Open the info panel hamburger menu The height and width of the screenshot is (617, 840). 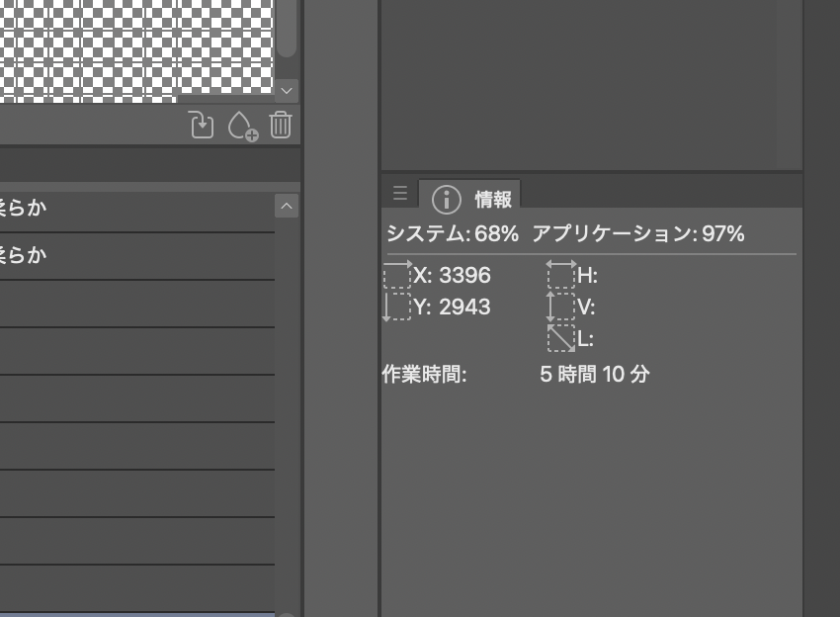[x=399, y=194]
